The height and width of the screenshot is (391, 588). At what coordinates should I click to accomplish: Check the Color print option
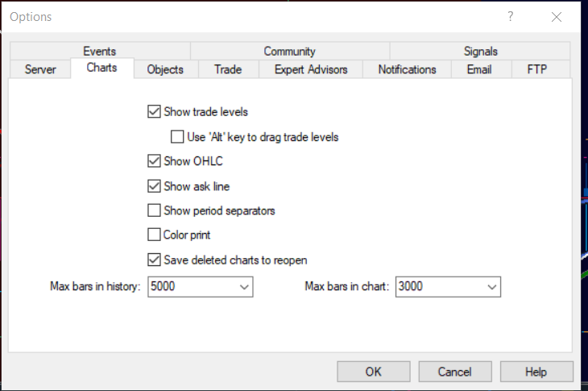[155, 235]
